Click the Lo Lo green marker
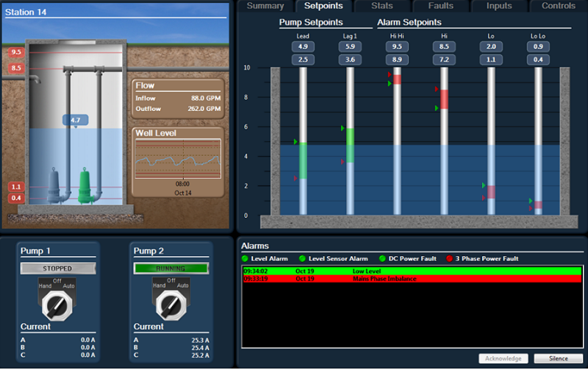This screenshot has width=588, height=370. (531, 201)
